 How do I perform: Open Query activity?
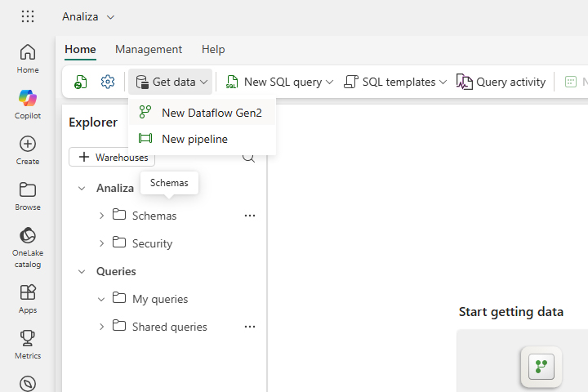(x=501, y=82)
